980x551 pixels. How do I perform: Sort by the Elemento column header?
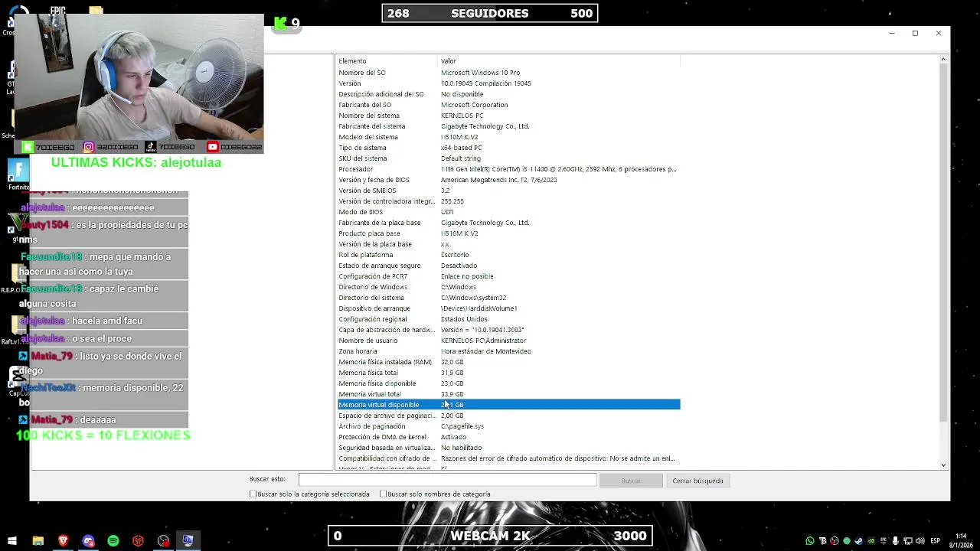tap(387, 60)
